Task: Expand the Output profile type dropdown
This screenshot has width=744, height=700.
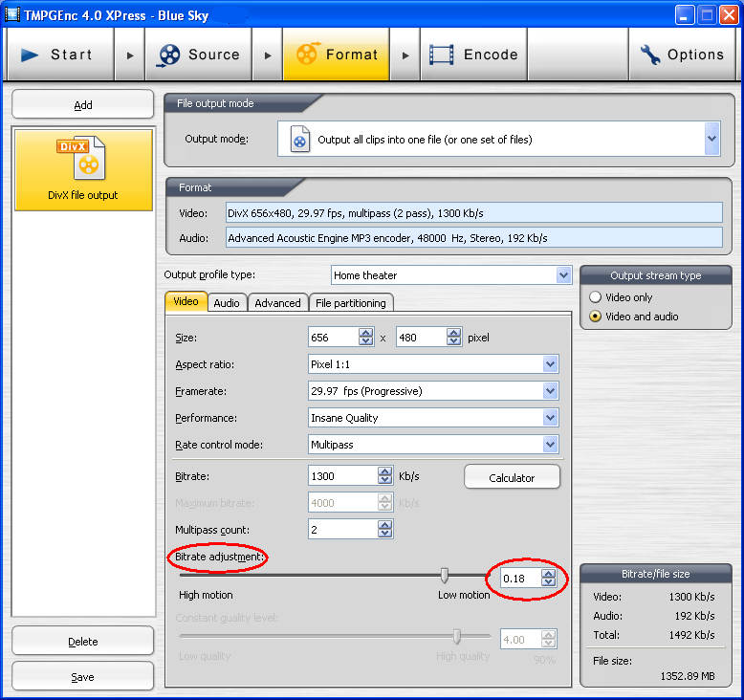Action: 563,274
